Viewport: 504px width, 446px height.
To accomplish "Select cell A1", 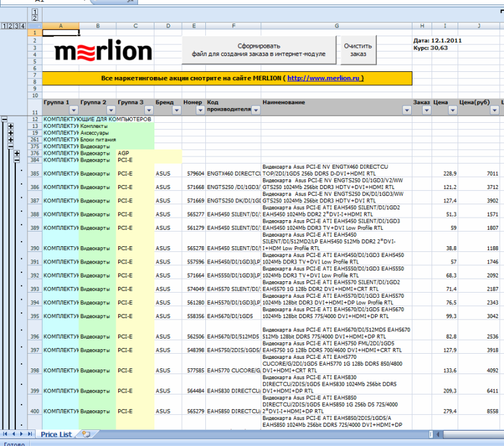I will click(61, 33).
